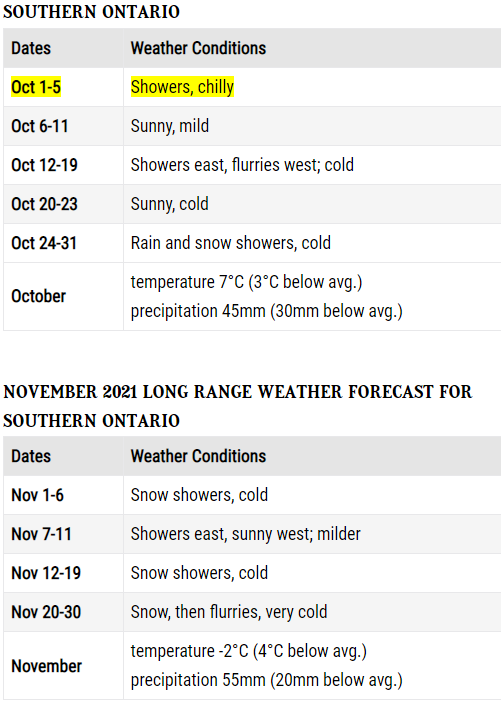Screen dimensions: 501x703
Task: Click the Oct 12-19 row label
Action: [x=44, y=165]
